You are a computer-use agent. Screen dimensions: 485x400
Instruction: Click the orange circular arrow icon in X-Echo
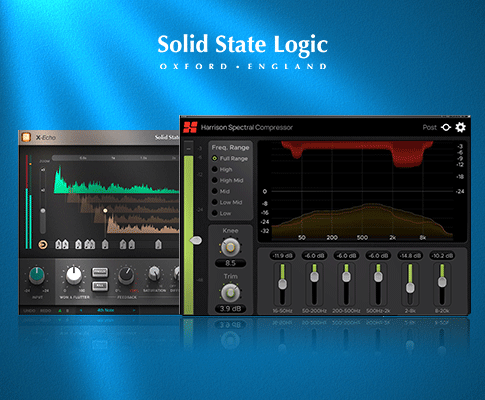[43, 245]
